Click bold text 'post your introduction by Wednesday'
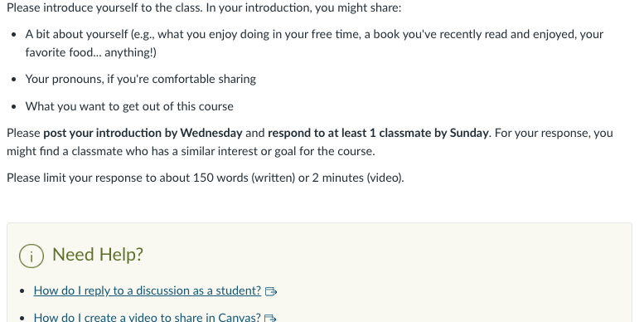644x322 pixels. click(x=143, y=134)
